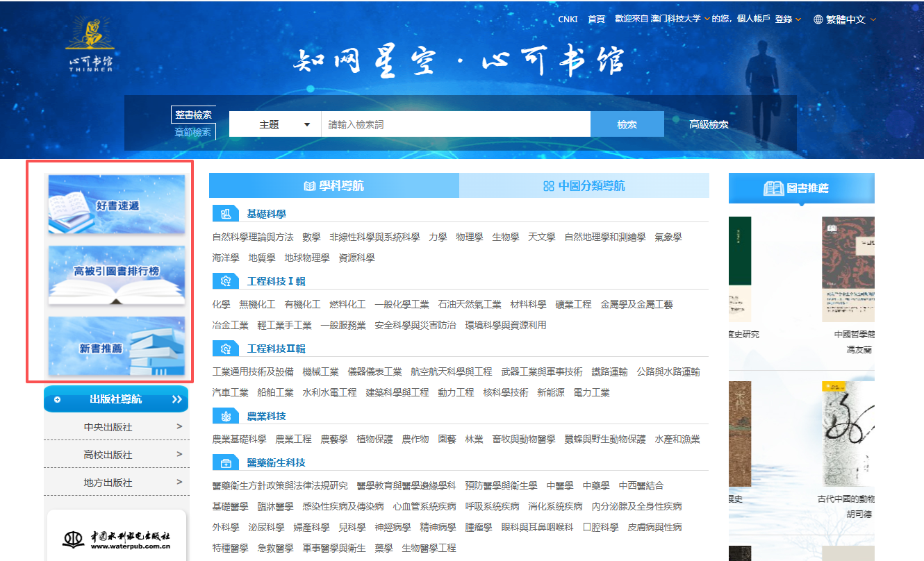Open the 植物保護 subject link
The image size is (924, 561).
coord(374,439)
